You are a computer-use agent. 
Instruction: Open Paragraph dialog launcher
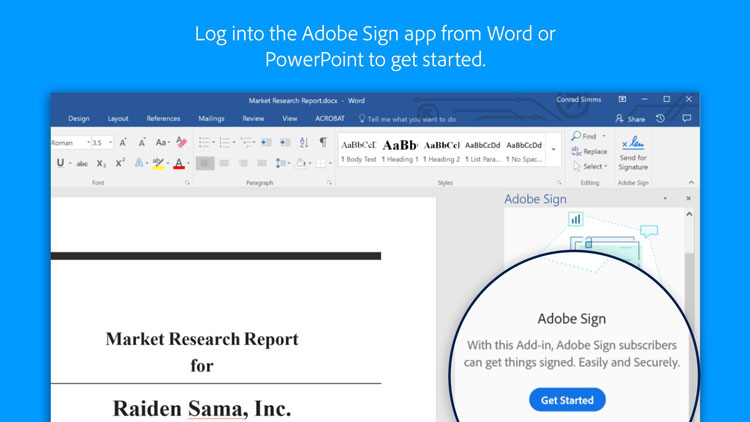pos(330,183)
